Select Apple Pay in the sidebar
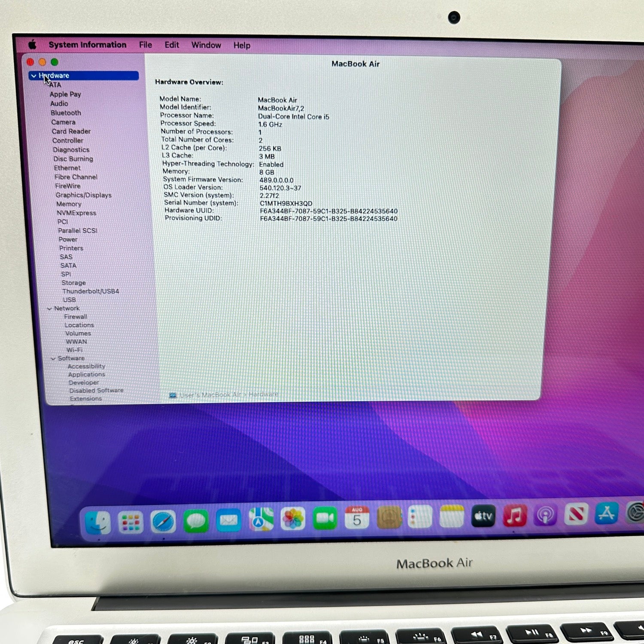This screenshot has height=644, width=644. click(65, 94)
